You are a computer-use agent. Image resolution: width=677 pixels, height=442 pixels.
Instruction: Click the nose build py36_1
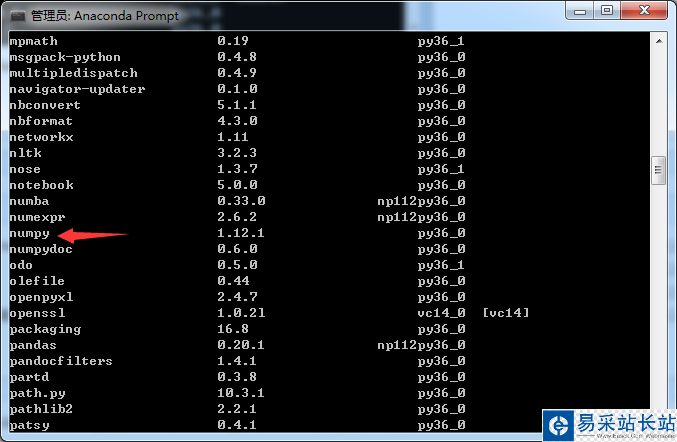(x=441, y=169)
